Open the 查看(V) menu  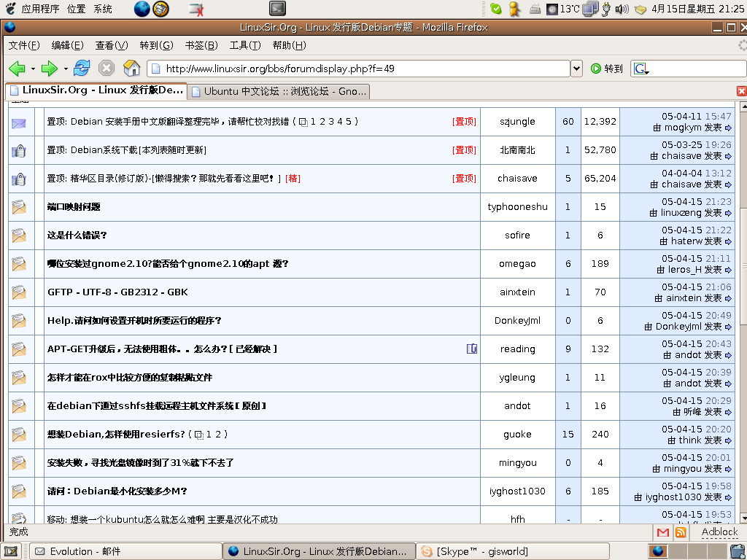[112, 45]
